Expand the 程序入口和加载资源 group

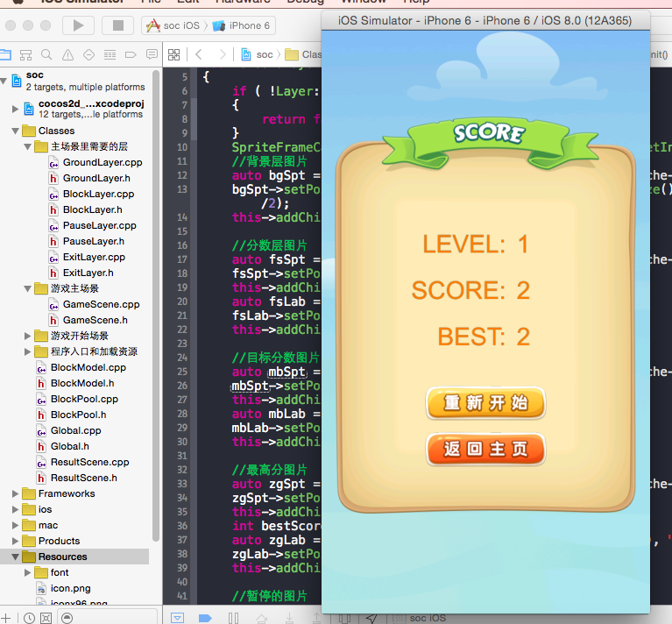click(27, 351)
